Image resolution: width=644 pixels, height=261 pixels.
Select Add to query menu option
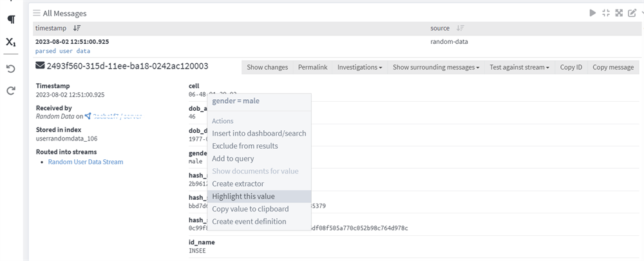pos(233,159)
